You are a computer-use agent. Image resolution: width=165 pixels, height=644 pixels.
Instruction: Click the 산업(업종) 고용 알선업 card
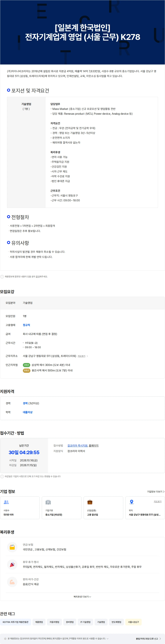click(103, 507)
